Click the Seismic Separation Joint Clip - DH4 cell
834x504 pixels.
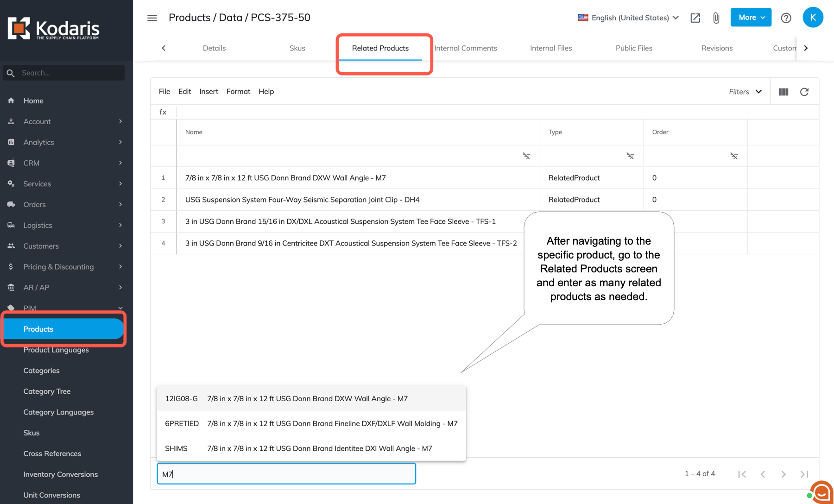pos(358,200)
